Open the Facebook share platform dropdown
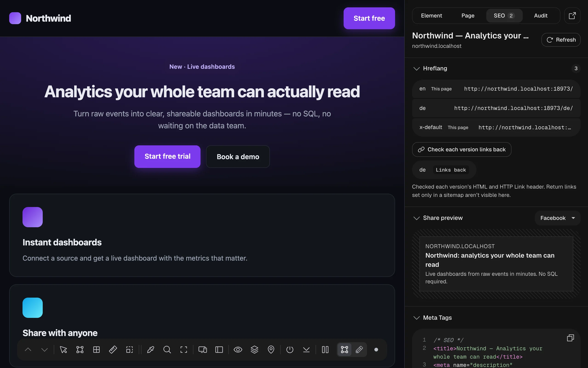This screenshot has height=368, width=588. 558,218
